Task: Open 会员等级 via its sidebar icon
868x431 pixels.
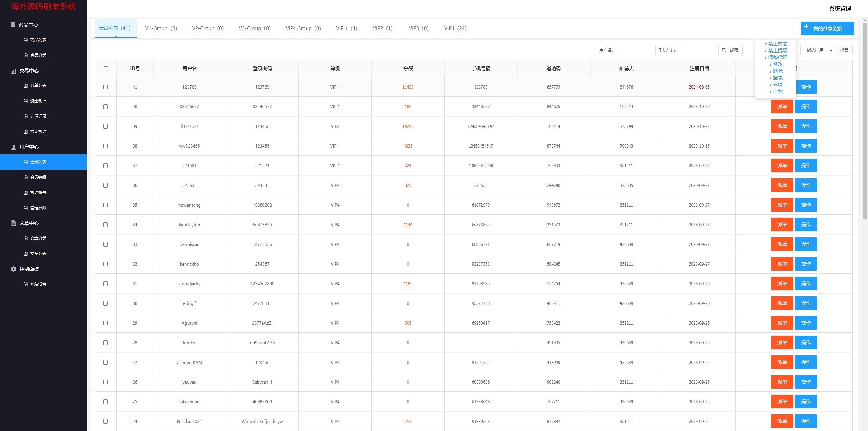Action: click(26, 177)
